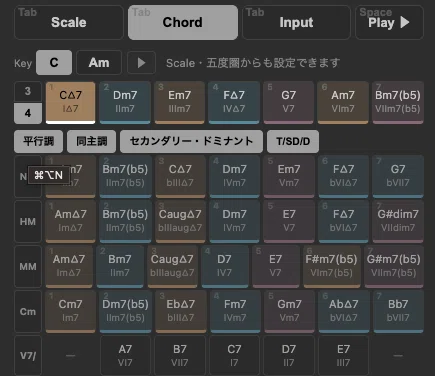Viewport: 435px width, 376px height.
Task: Select the D7 II7 secondary dominant
Action: tap(289, 356)
